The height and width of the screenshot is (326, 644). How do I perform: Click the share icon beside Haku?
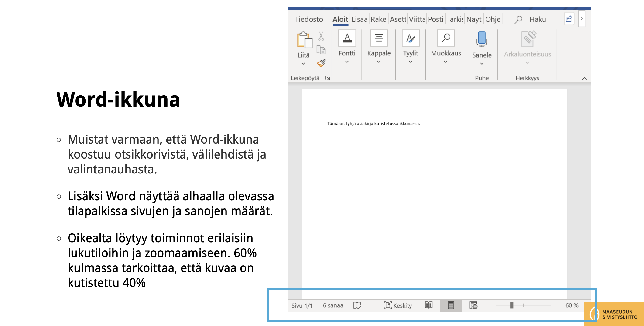pyautogui.click(x=569, y=19)
